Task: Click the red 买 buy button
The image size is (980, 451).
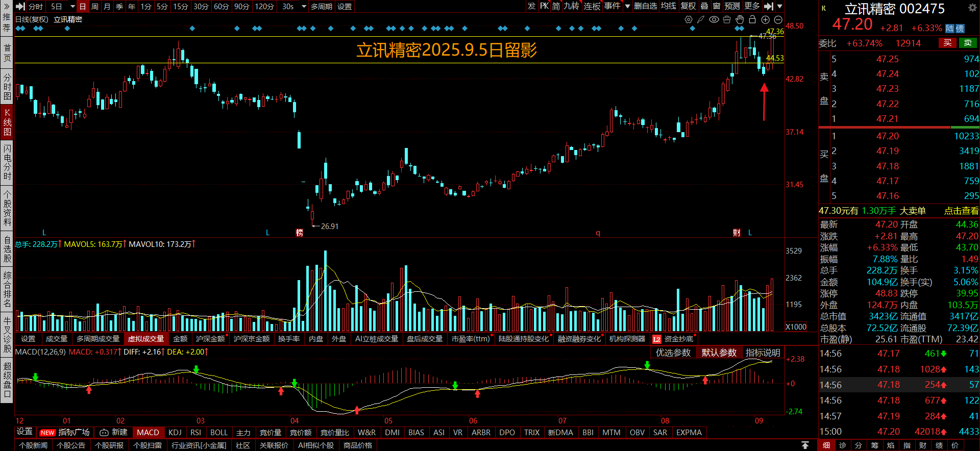Action: coord(947,43)
